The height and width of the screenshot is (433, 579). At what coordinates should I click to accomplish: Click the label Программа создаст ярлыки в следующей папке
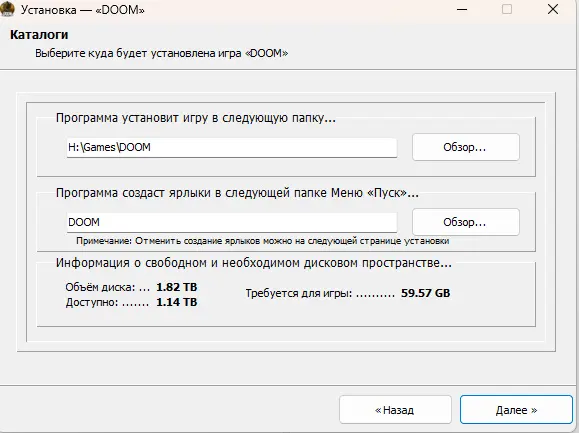[x=237, y=193]
